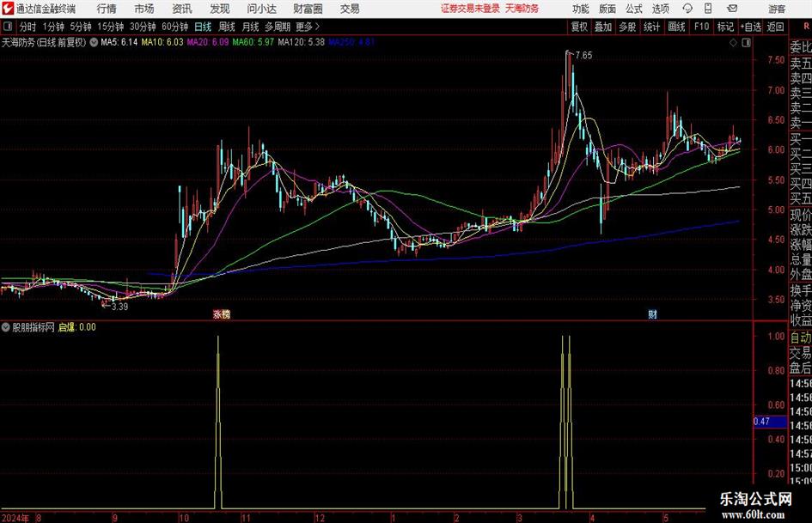This screenshot has height=523, width=812.
Task: Open 多周期 multi-period view
Action: pyautogui.click(x=278, y=27)
